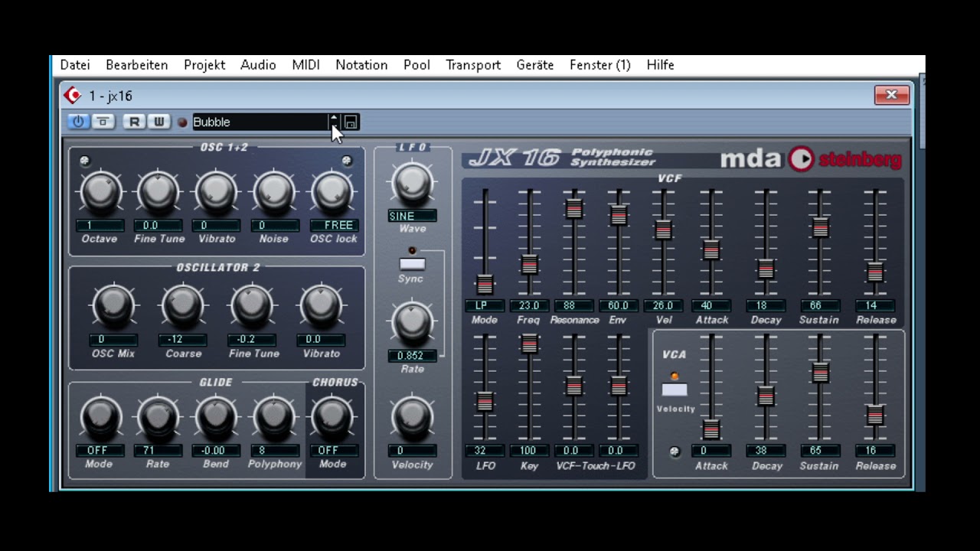
Task: Toggle the plugin power button
Action: coord(78,122)
